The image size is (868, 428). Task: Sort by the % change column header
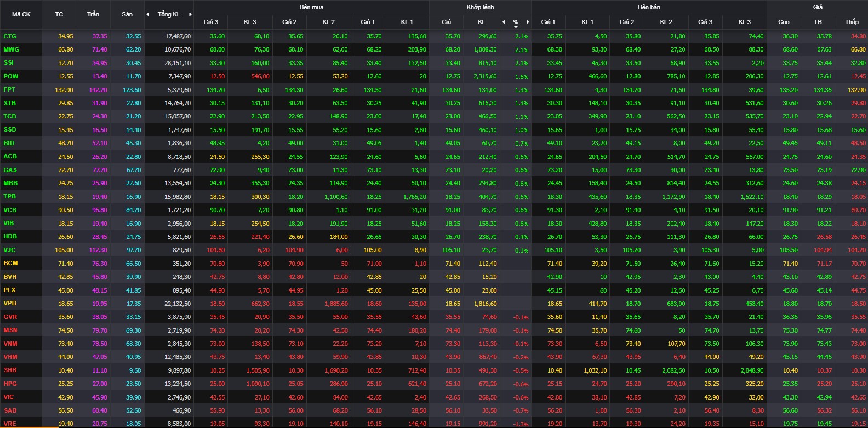[516, 22]
